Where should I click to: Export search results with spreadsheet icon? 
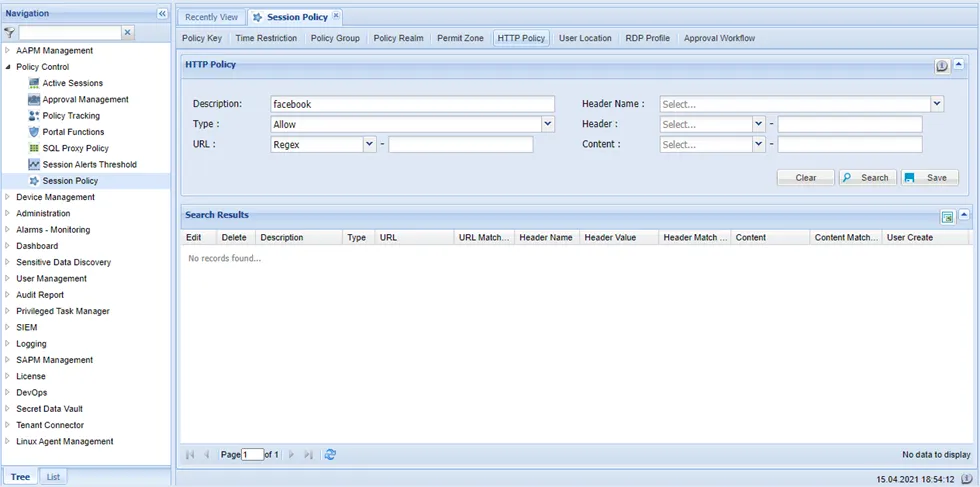[948, 217]
